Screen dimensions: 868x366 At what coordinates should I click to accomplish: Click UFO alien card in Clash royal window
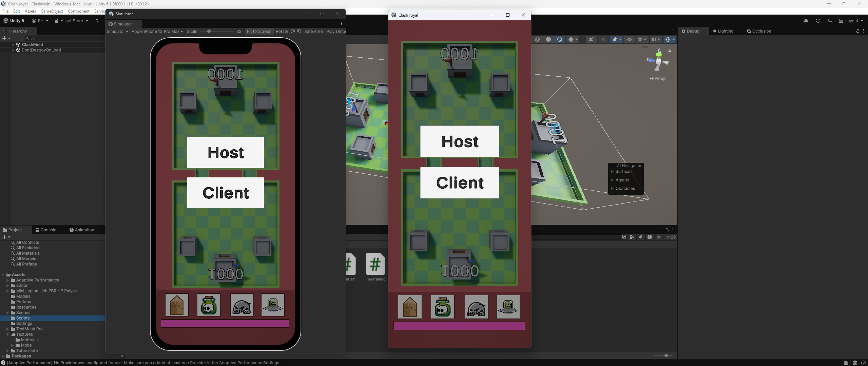pyautogui.click(x=508, y=307)
